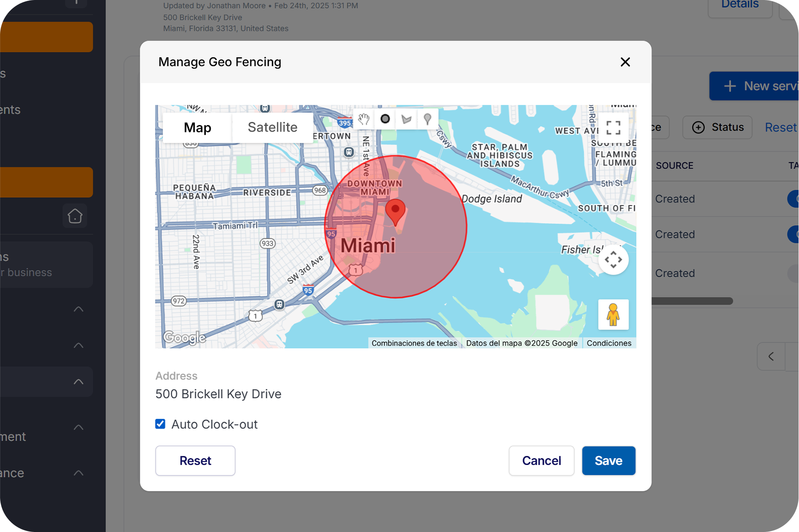Select the circle drawing tool

pyautogui.click(x=385, y=119)
